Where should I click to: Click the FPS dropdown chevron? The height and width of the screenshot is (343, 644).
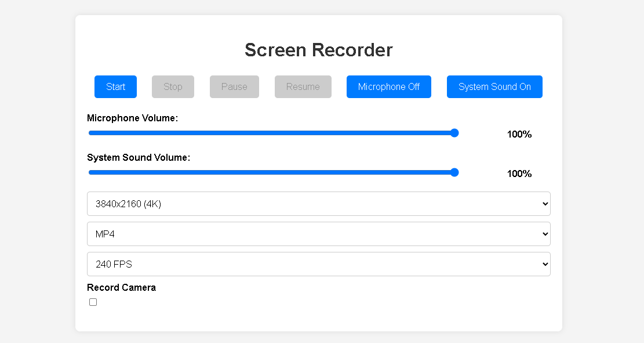(544, 264)
